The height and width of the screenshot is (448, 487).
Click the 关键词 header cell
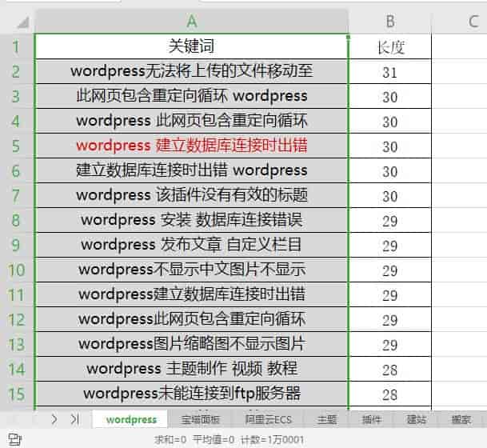pyautogui.click(x=192, y=47)
